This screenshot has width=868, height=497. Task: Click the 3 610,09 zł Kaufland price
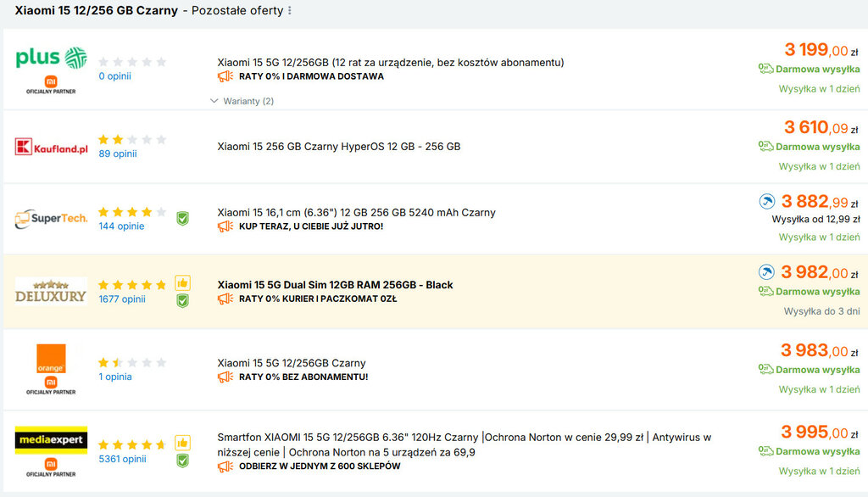point(815,128)
